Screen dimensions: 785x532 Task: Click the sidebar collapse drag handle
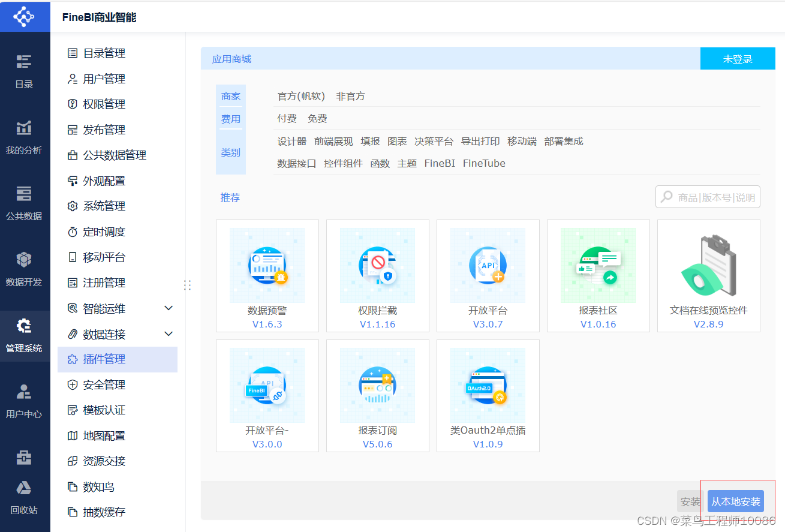187,285
